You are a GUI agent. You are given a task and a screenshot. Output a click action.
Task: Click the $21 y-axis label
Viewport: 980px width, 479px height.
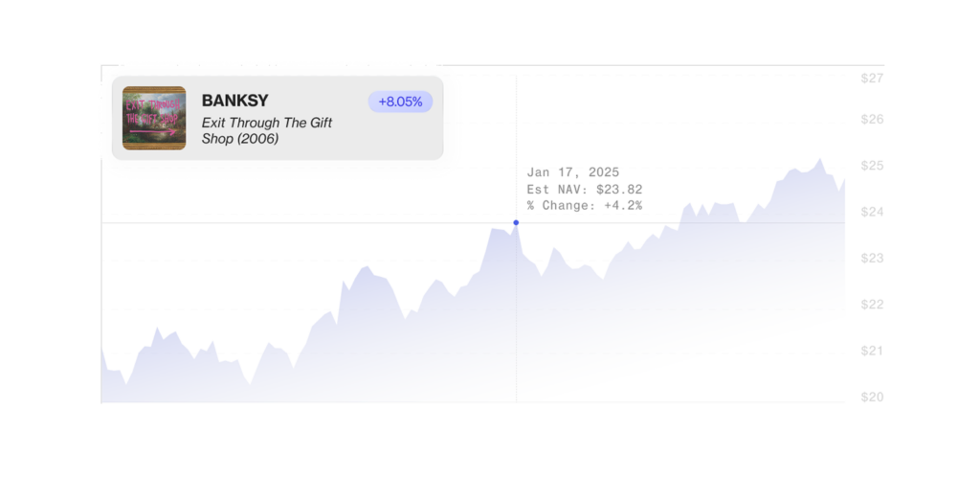[871, 351]
